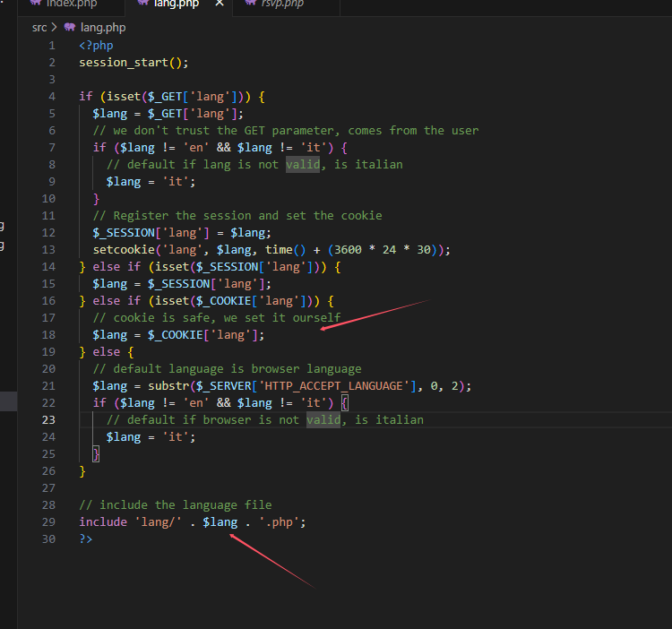672x629 pixels.
Task: Click the if isset($_GET) condition on line 4
Action: click(171, 97)
